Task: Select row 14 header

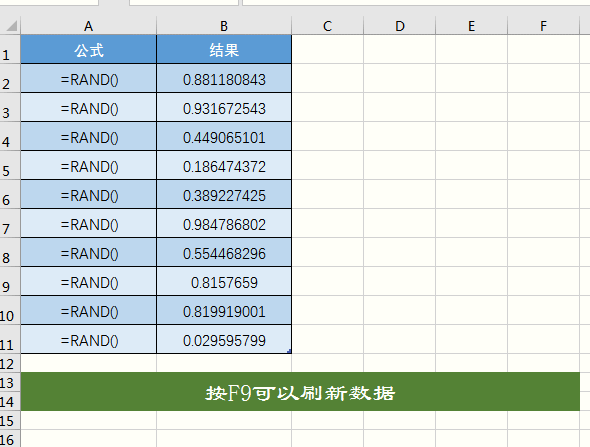Action: click(10, 401)
